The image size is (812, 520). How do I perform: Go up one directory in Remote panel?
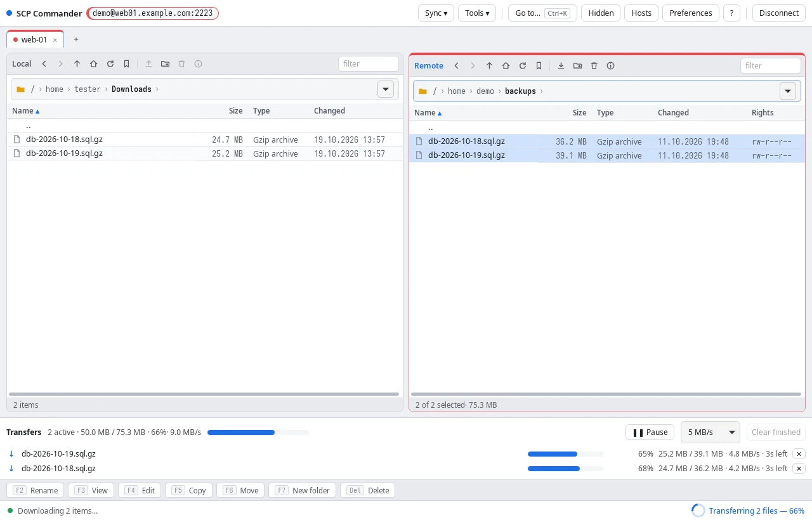[490, 65]
